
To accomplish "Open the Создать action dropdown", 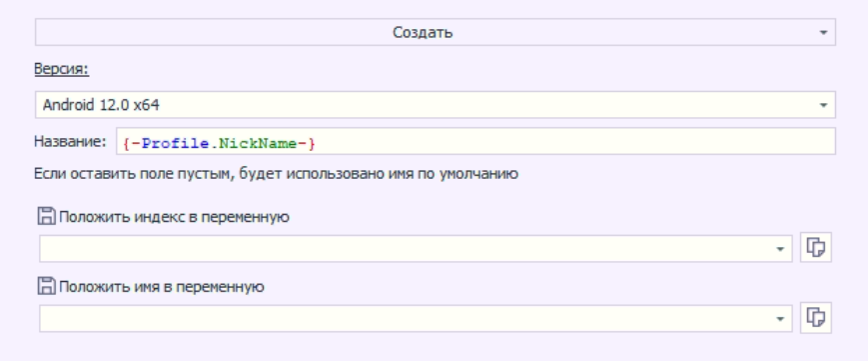I will coord(435,32).
